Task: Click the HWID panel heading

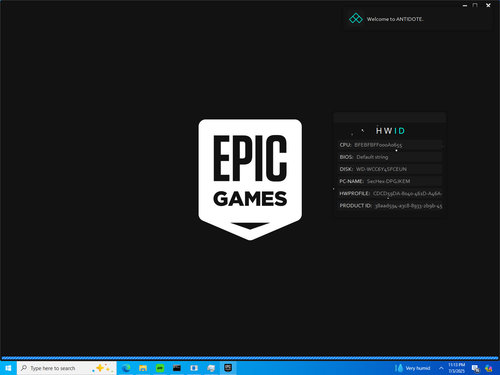Action: point(390,131)
